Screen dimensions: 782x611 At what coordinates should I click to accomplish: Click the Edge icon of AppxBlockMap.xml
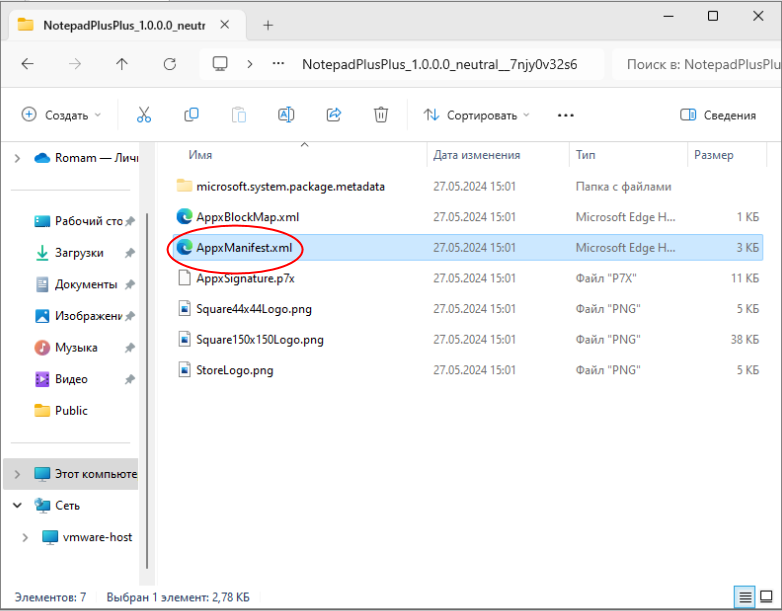coord(185,216)
